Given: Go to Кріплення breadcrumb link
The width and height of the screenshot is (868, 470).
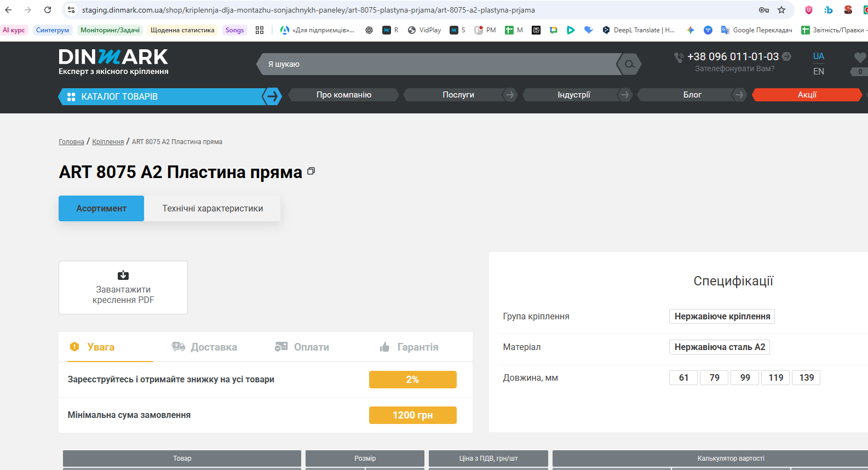Looking at the screenshot, I should coord(108,142).
